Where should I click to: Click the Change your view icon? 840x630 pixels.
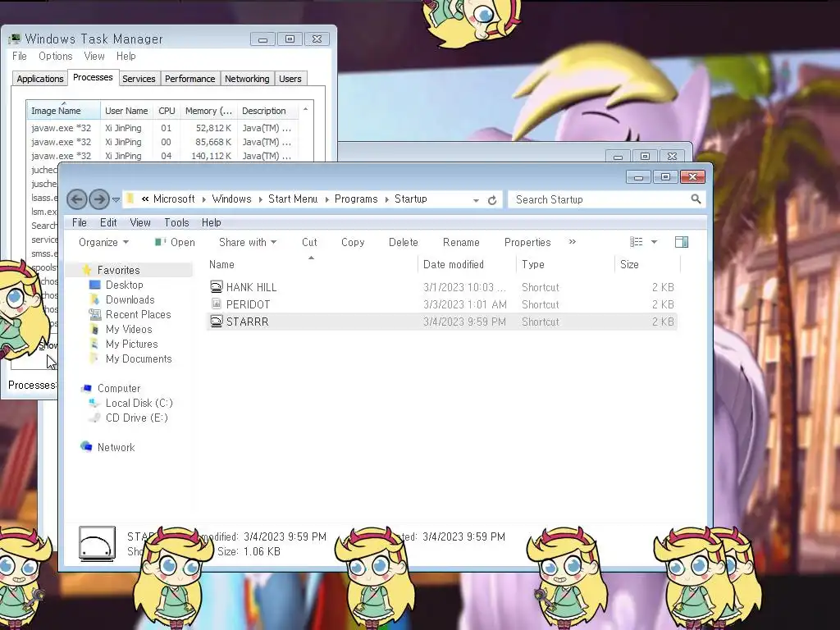pyautogui.click(x=636, y=242)
